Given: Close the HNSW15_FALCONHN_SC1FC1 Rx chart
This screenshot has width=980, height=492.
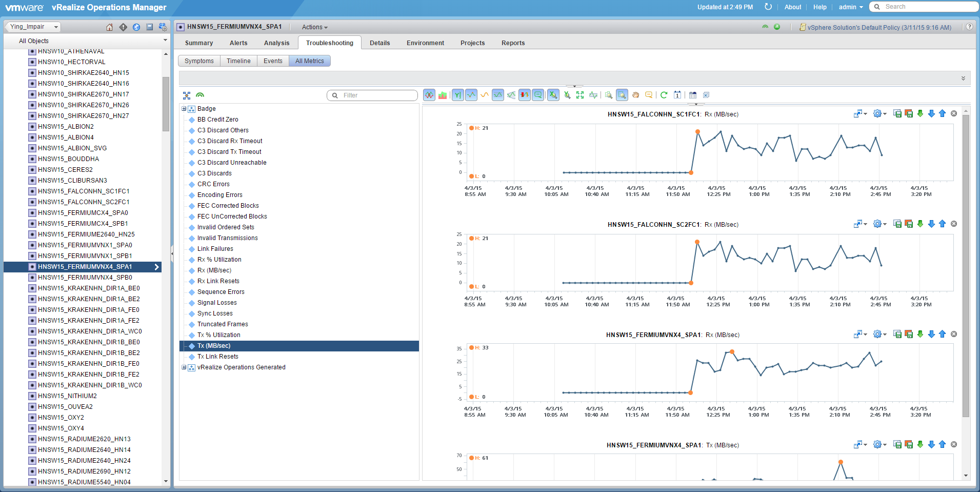Looking at the screenshot, I should tap(954, 114).
